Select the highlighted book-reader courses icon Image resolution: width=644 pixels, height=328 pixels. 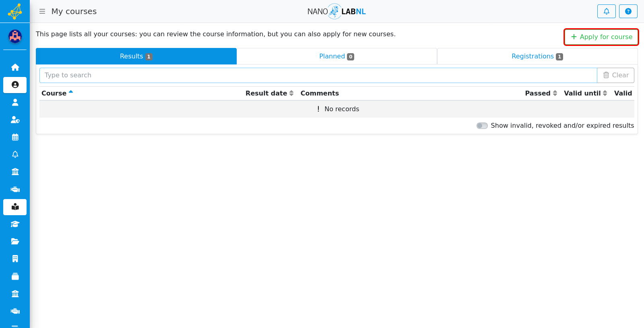coord(15,207)
